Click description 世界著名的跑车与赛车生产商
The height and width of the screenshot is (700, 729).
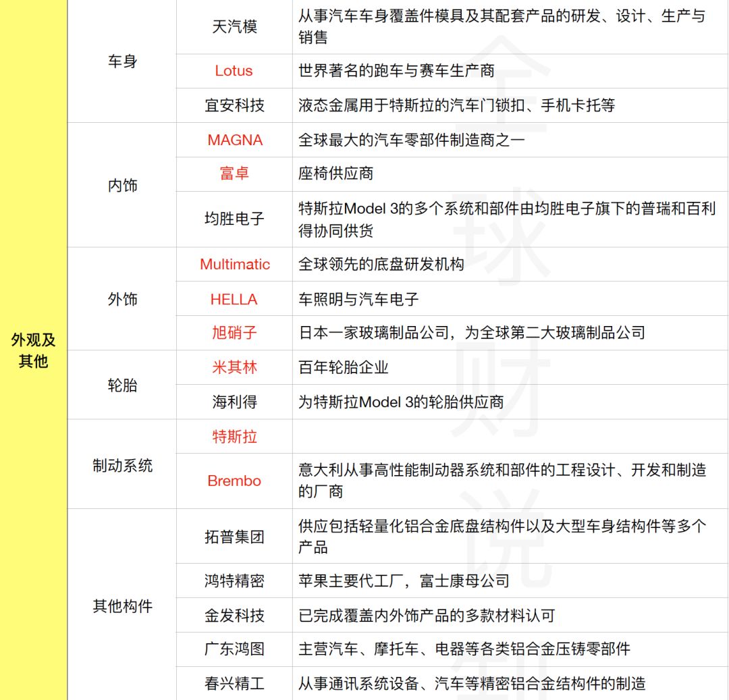[x=396, y=71]
